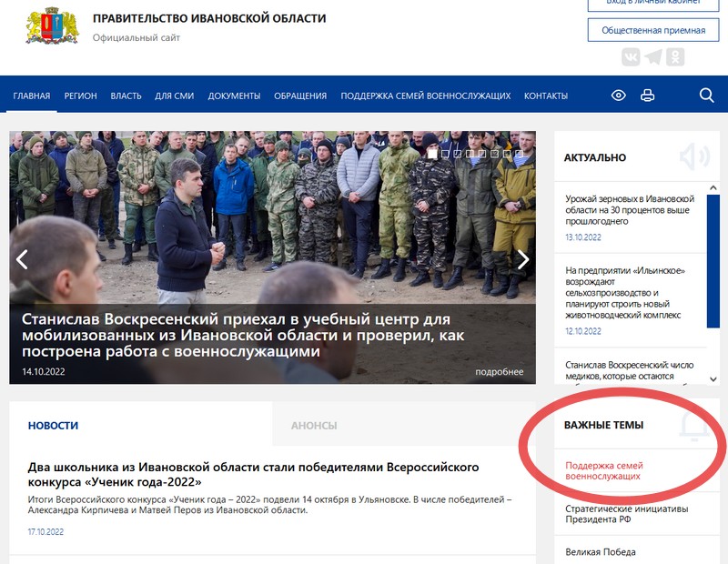This screenshot has width=728, height=564.
Task: Open the ВЛАСТЬ menu
Action: [x=126, y=96]
